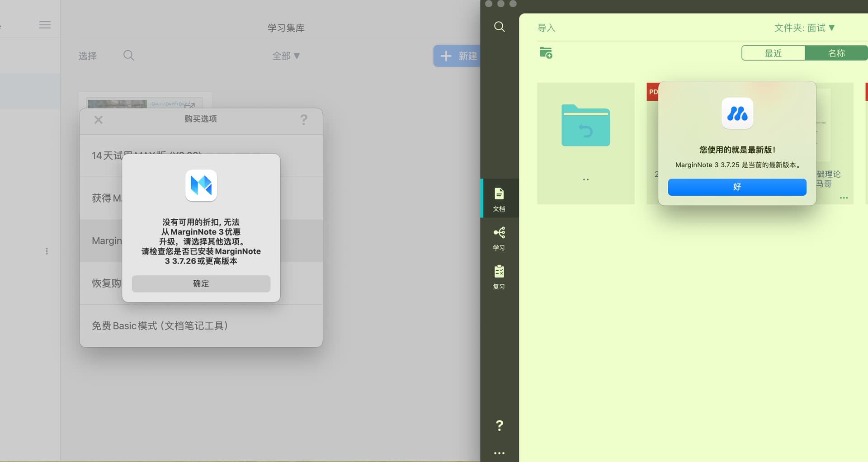
Task: Open the help question mark in the dark sidebar
Action: pyautogui.click(x=500, y=425)
